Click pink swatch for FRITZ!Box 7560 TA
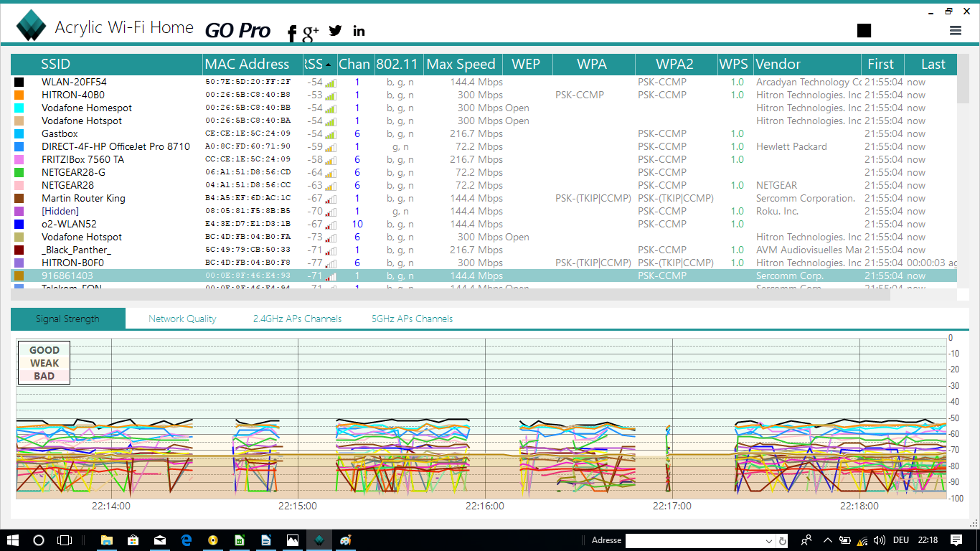The image size is (980, 551). pyautogui.click(x=19, y=160)
